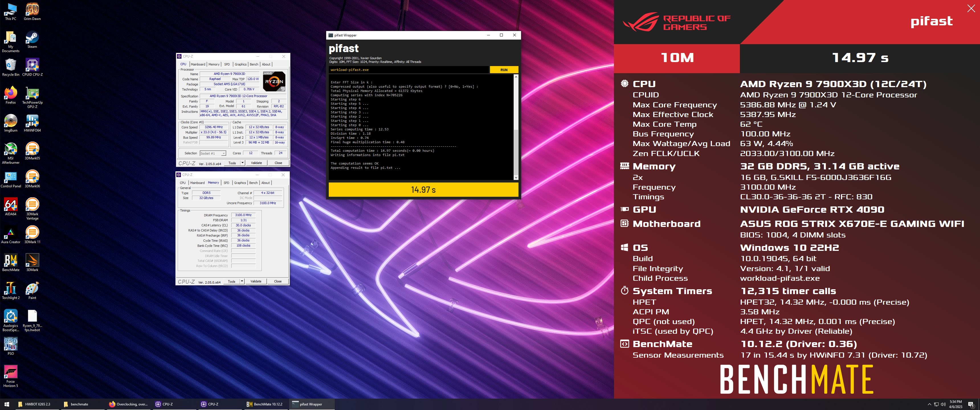Open Mainboard tab in lower CPU-Z window
Screen dimensions: 980x410
tap(197, 183)
